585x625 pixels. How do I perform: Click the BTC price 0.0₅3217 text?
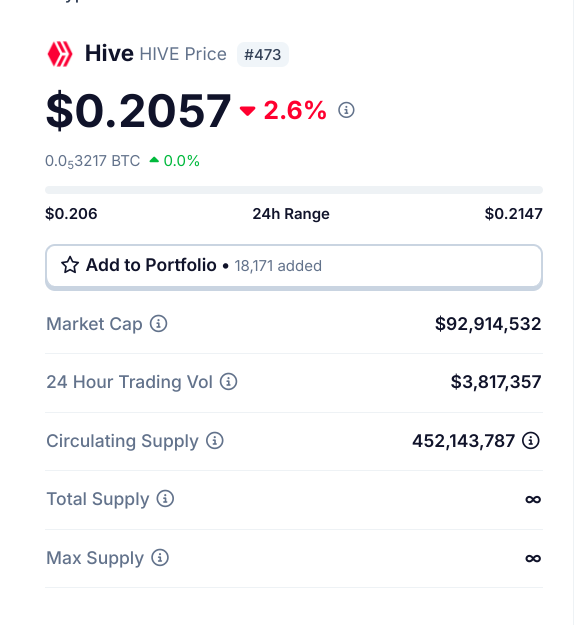92,161
